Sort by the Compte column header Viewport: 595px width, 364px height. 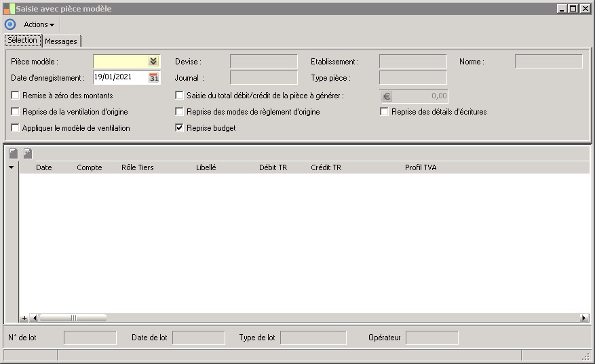pyautogui.click(x=90, y=167)
